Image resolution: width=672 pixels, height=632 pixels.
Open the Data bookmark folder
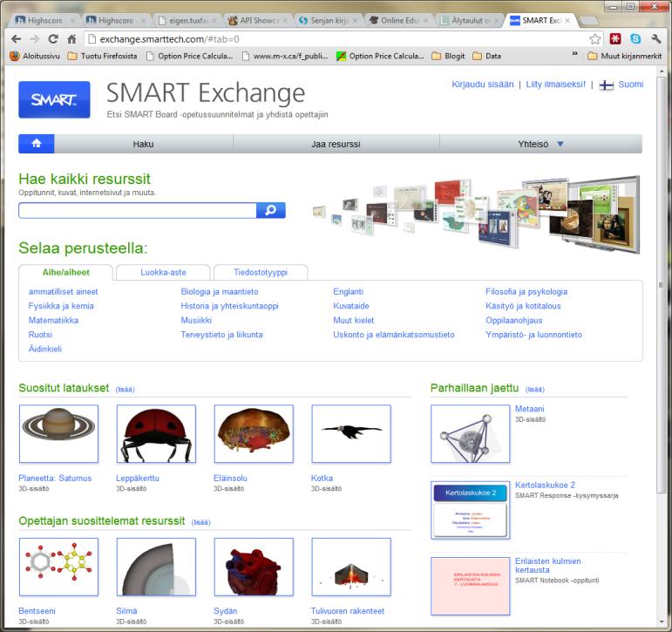(x=487, y=56)
